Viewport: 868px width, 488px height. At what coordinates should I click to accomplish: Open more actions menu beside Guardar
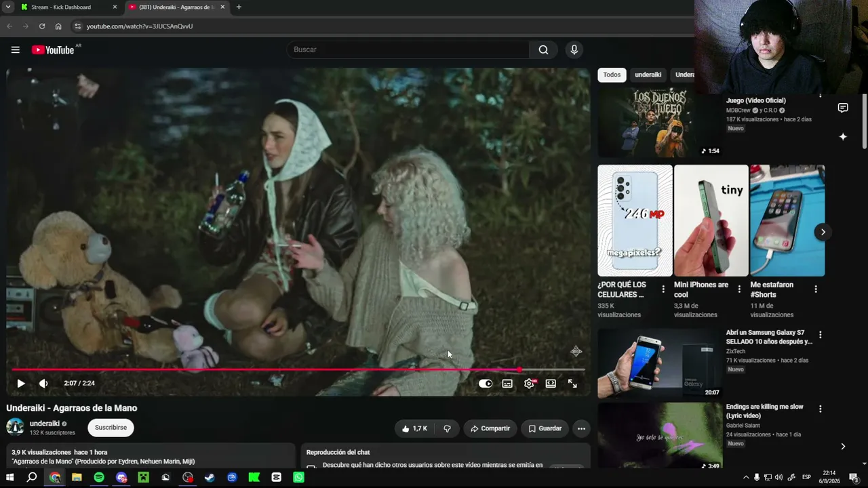click(x=581, y=428)
